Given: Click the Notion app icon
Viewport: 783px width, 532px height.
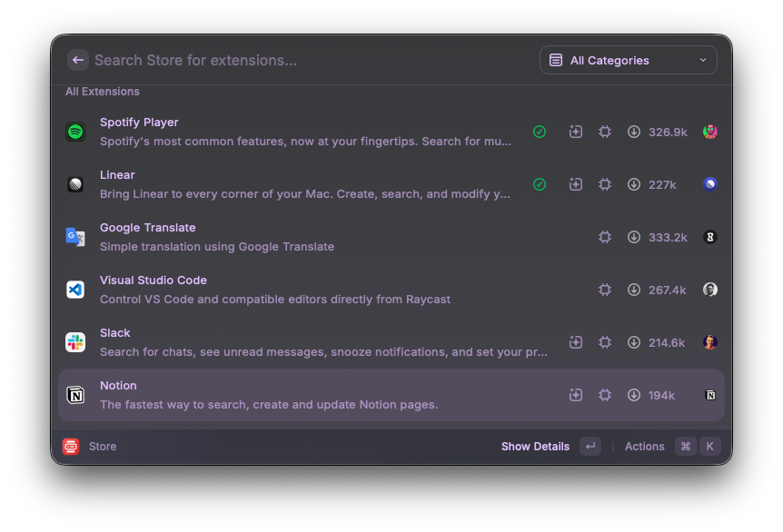Looking at the screenshot, I should point(75,395).
